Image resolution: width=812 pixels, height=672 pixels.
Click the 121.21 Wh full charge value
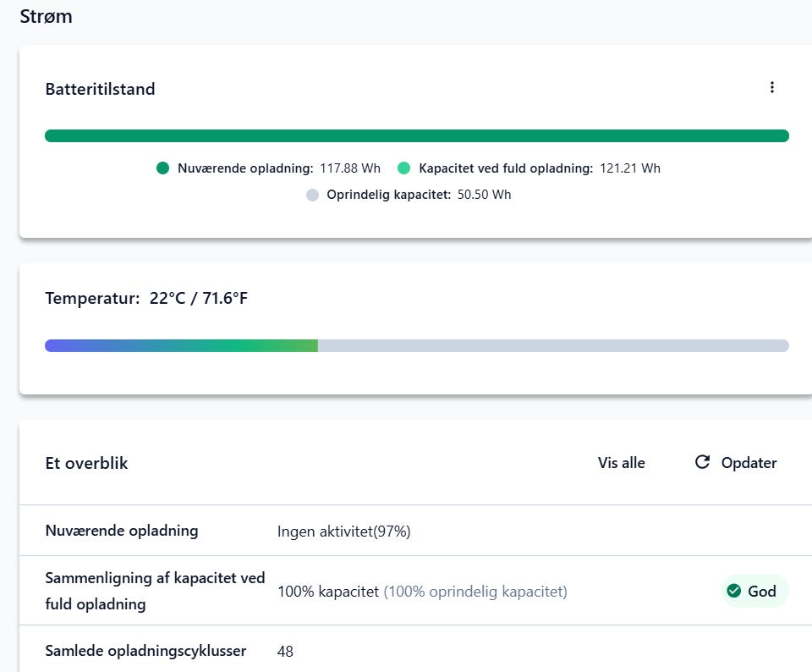pyautogui.click(x=630, y=168)
